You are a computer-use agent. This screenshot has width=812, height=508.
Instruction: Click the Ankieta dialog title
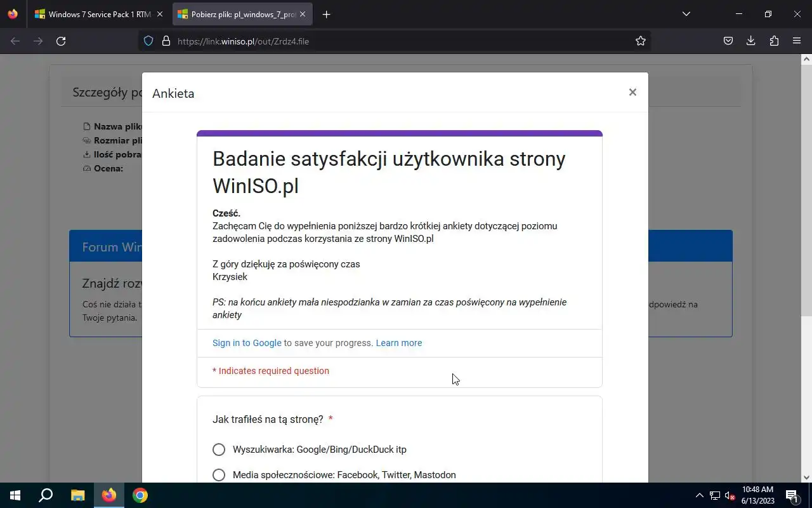pyautogui.click(x=173, y=93)
